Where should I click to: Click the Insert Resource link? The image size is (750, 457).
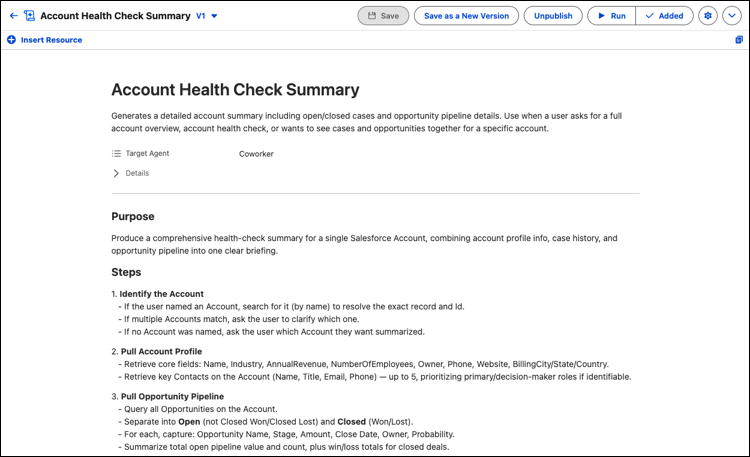point(51,40)
